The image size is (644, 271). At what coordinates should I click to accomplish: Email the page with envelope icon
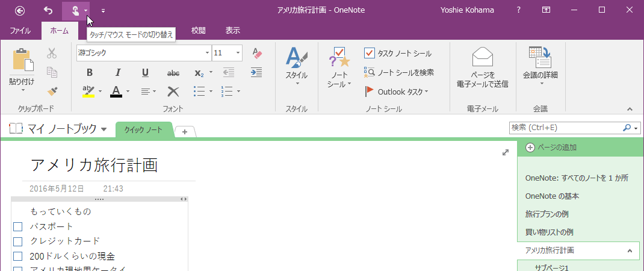point(482,68)
